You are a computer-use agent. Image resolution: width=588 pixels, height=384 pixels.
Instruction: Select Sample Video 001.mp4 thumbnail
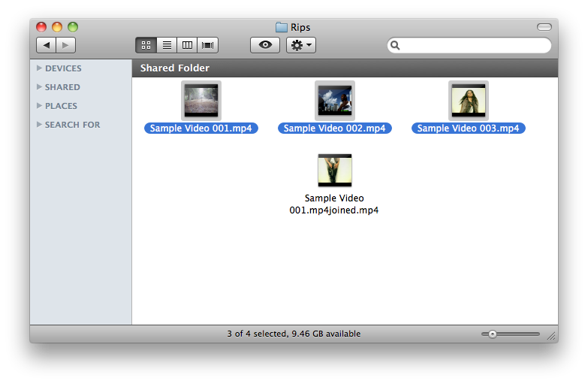[x=201, y=101]
